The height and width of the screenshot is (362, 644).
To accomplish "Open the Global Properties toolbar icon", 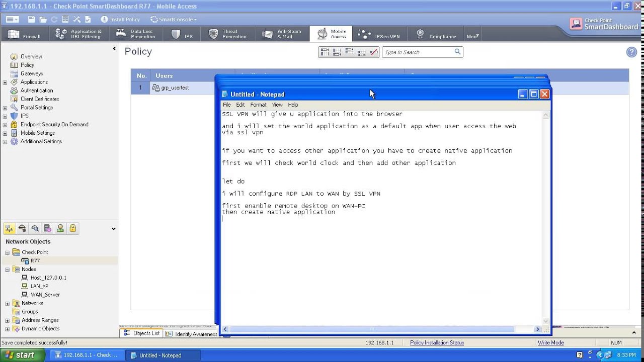I will coord(65,19).
